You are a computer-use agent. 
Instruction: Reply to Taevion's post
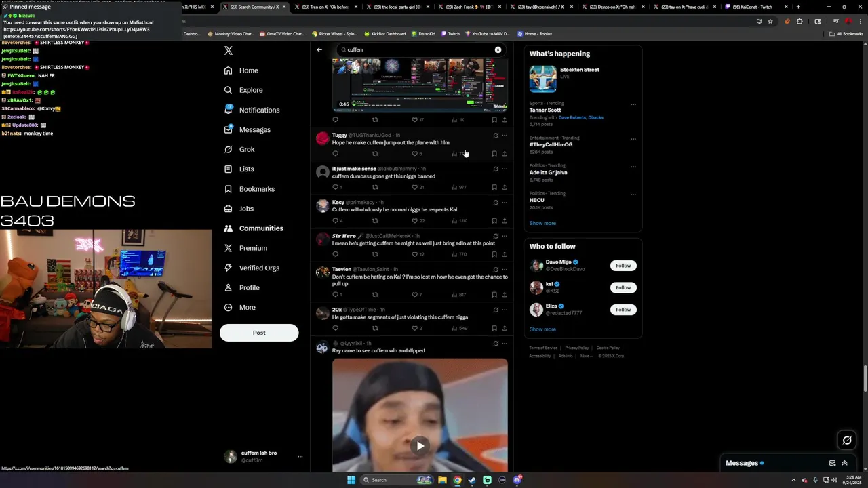335,295
